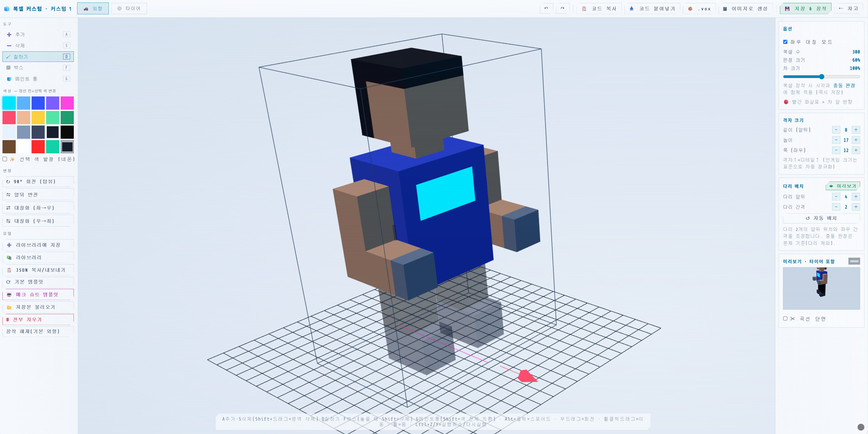Toggle 좌우 대칭 모드 checkbox
This screenshot has width=868, height=434.
(785, 42)
